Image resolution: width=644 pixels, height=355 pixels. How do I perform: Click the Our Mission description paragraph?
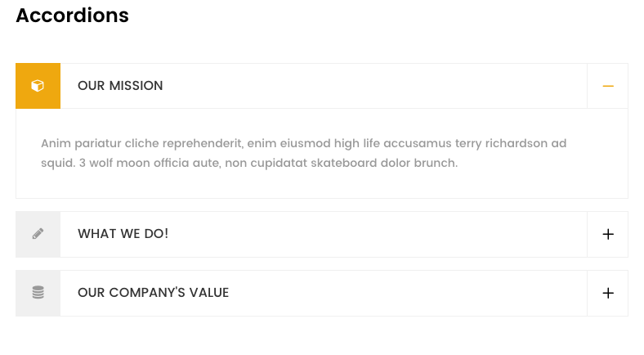pos(303,153)
